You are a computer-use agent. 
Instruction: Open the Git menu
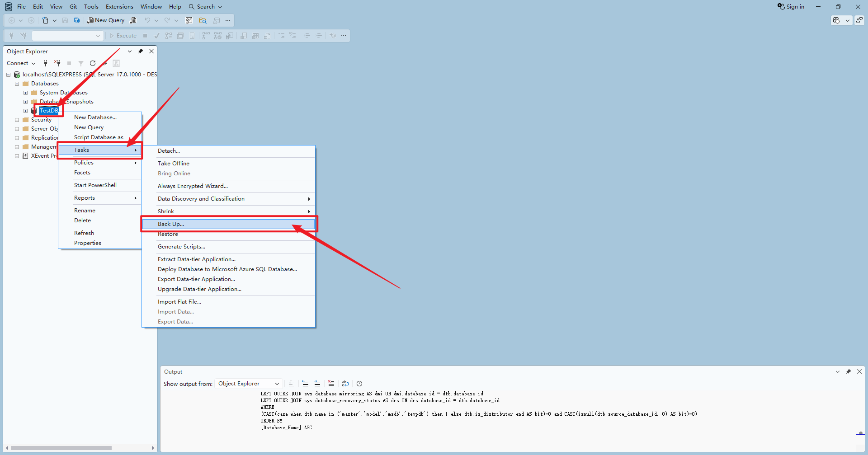point(73,7)
